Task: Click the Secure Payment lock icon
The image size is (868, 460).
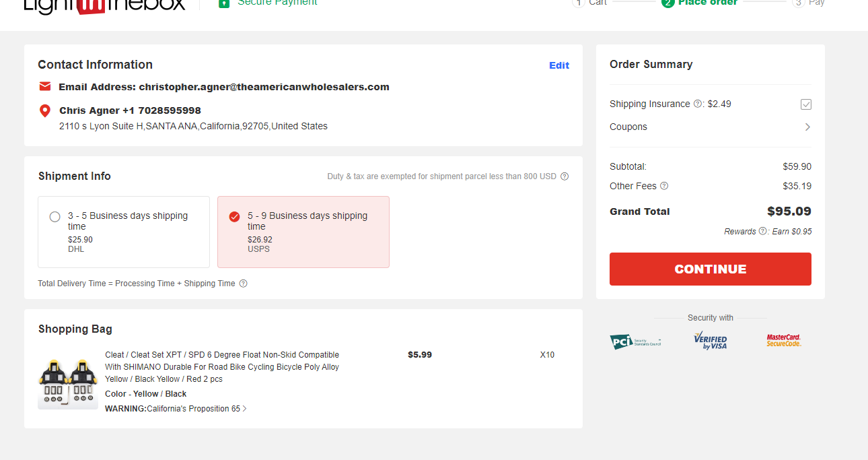Action: (x=224, y=3)
